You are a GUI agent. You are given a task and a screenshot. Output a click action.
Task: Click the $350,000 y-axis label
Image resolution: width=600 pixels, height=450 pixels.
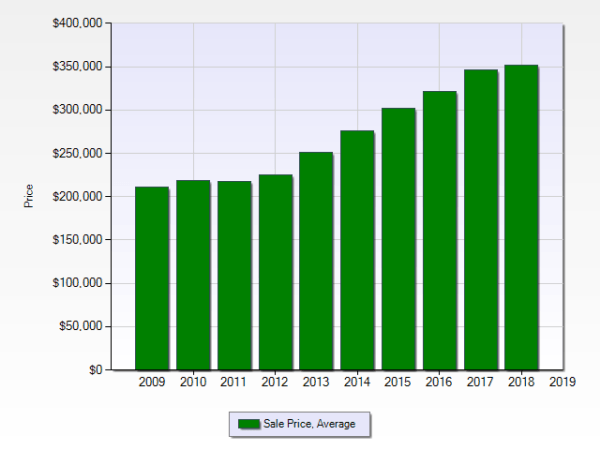click(78, 67)
